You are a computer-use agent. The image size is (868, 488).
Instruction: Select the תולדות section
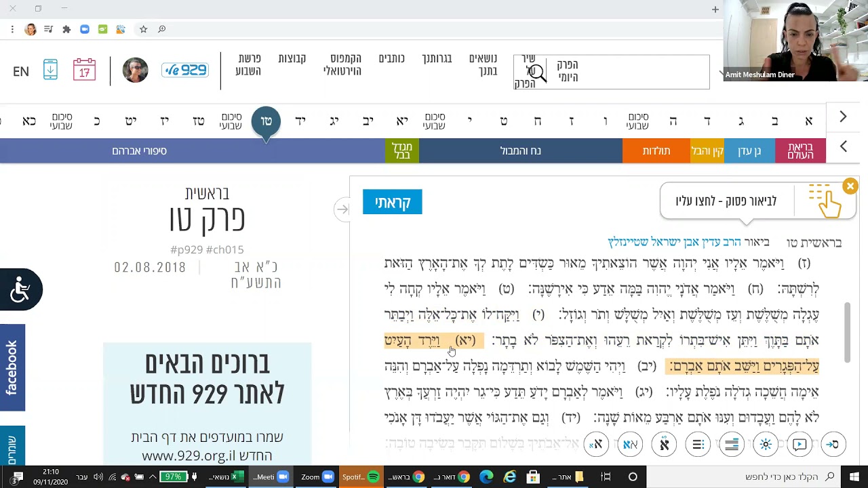656,150
